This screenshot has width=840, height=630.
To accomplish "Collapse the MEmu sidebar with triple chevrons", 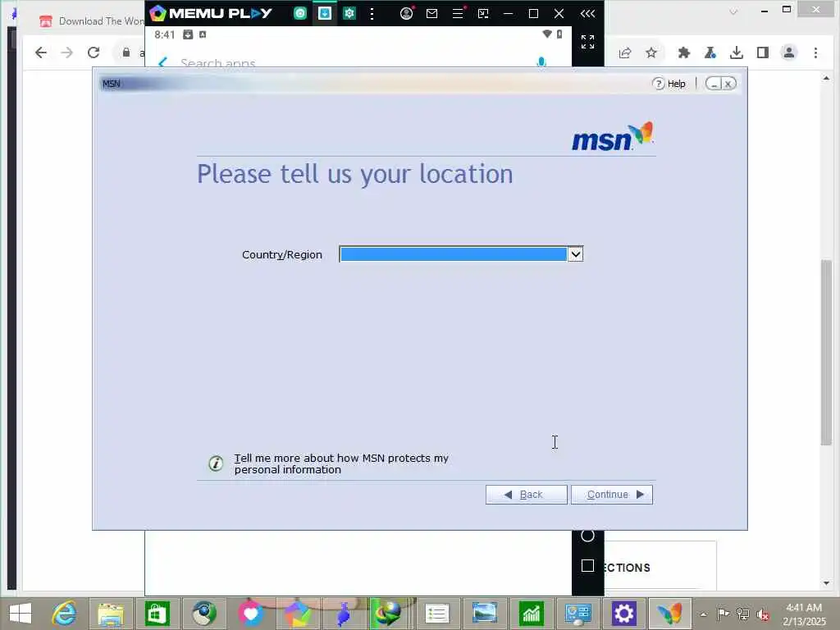I will click(x=587, y=13).
